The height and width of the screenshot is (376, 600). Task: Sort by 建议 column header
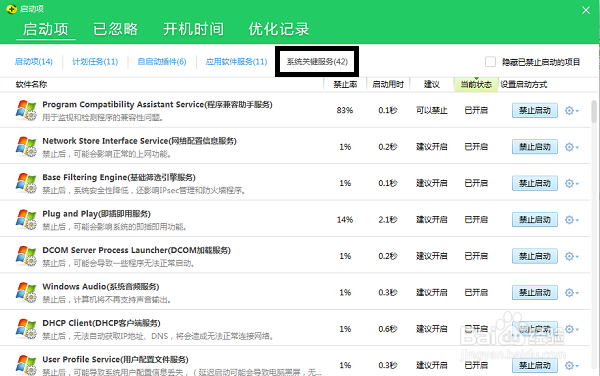(432, 85)
